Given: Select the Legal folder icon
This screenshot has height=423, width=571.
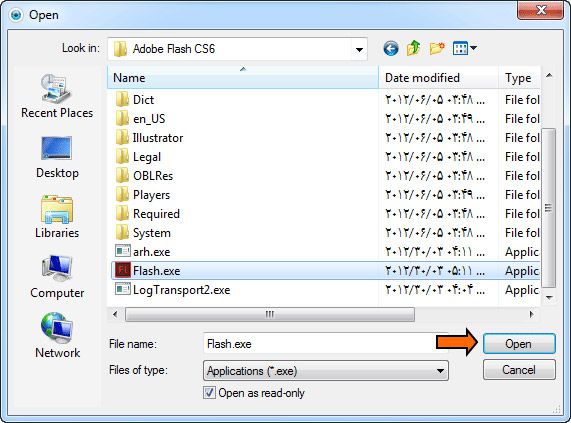Looking at the screenshot, I should [x=122, y=156].
